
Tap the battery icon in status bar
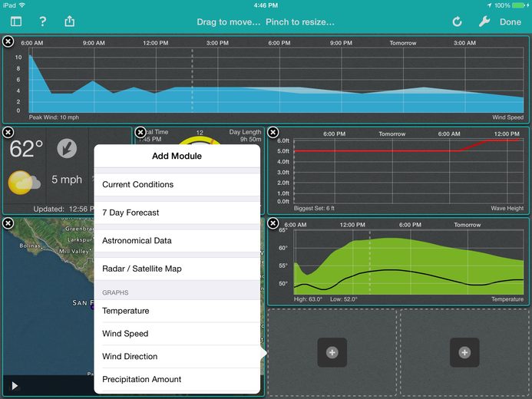click(519, 5)
